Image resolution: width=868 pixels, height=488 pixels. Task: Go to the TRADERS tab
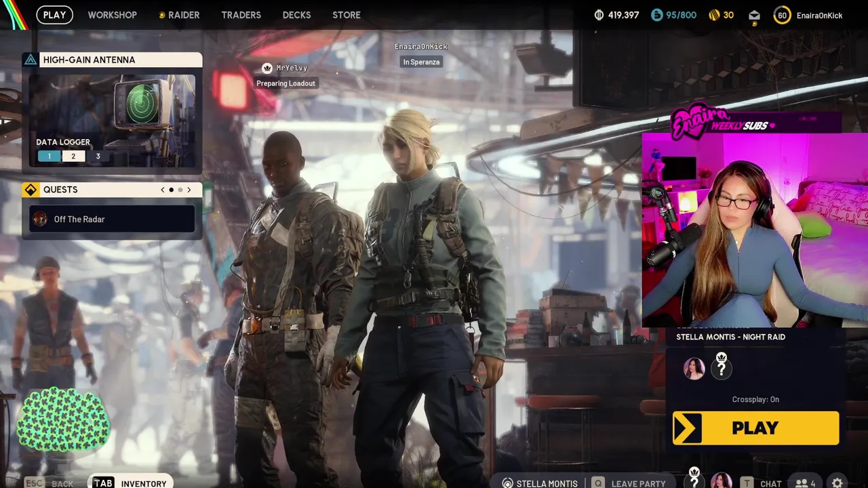click(x=241, y=15)
